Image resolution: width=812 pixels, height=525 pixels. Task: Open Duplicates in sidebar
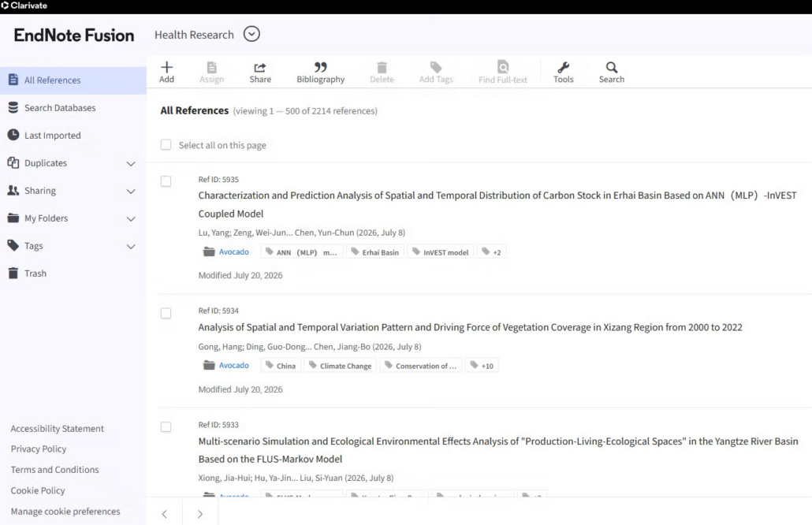46,163
